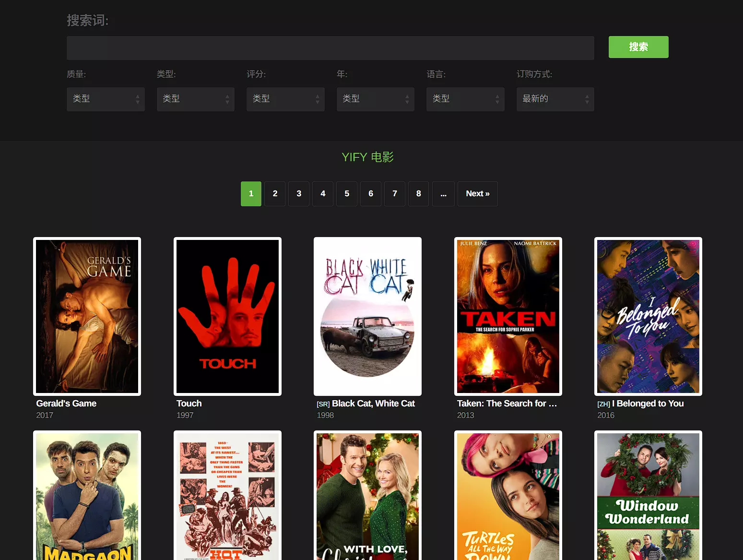The image size is (743, 560).
Task: Click the Turtles All the Way Down poster
Action: 508,497
